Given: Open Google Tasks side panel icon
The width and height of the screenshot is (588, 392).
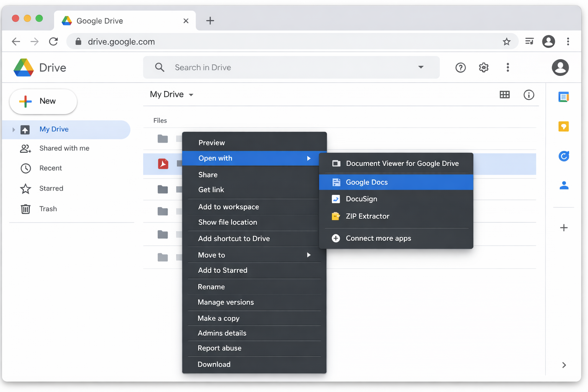Looking at the screenshot, I should pyautogui.click(x=563, y=156).
